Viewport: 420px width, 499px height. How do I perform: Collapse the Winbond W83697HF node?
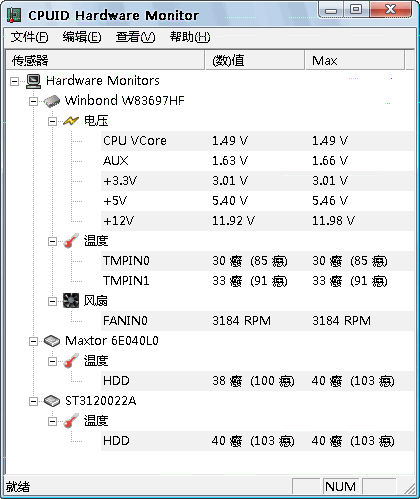(33, 101)
